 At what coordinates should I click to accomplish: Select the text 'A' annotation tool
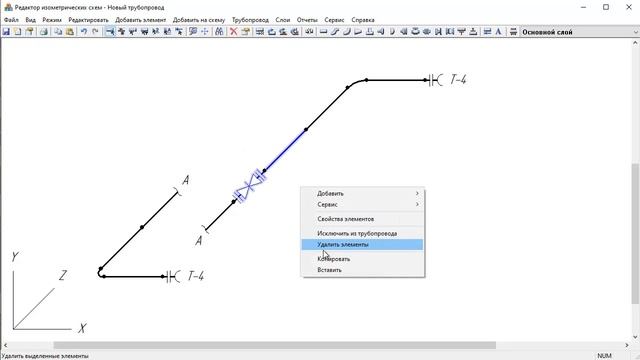coord(498,31)
